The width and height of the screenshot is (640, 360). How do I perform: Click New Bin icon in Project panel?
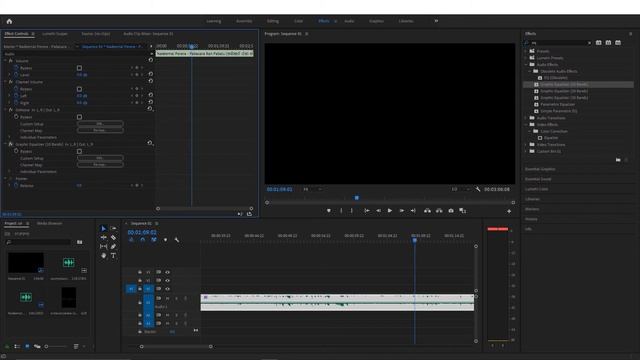tap(80, 242)
